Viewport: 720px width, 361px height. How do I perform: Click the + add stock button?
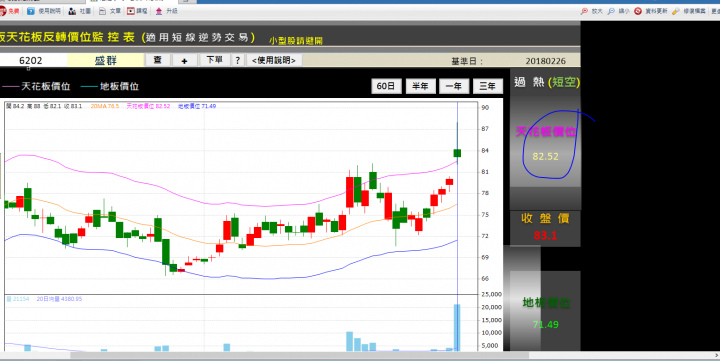(x=185, y=60)
